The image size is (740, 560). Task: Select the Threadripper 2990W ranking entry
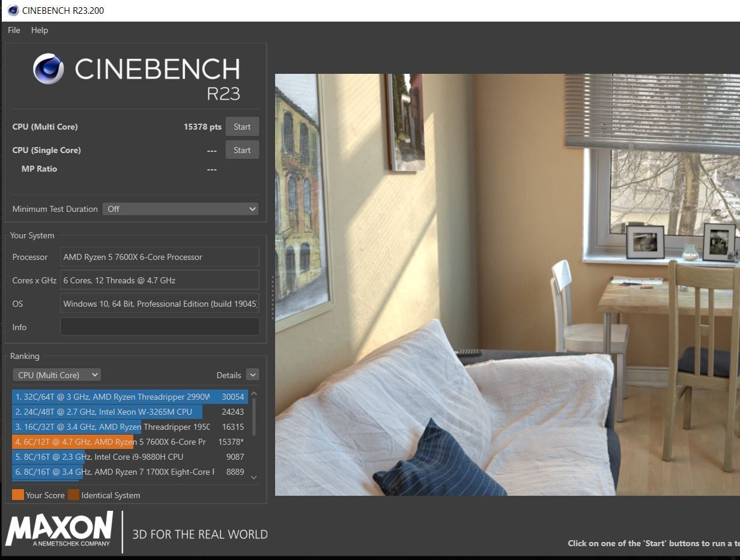(129, 397)
